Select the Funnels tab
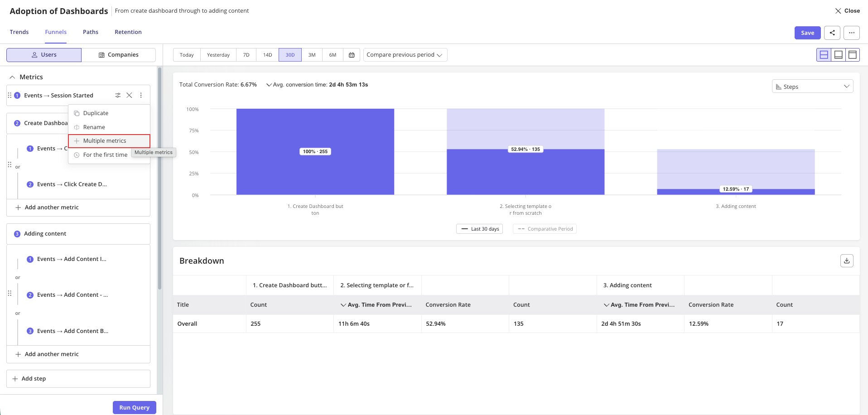Viewport: 868px width, 415px height. 56,32
